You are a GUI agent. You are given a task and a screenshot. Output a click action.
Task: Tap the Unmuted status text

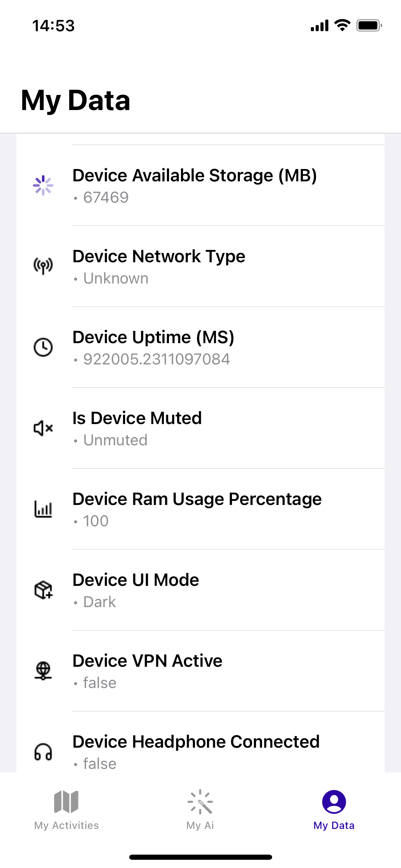click(x=115, y=440)
